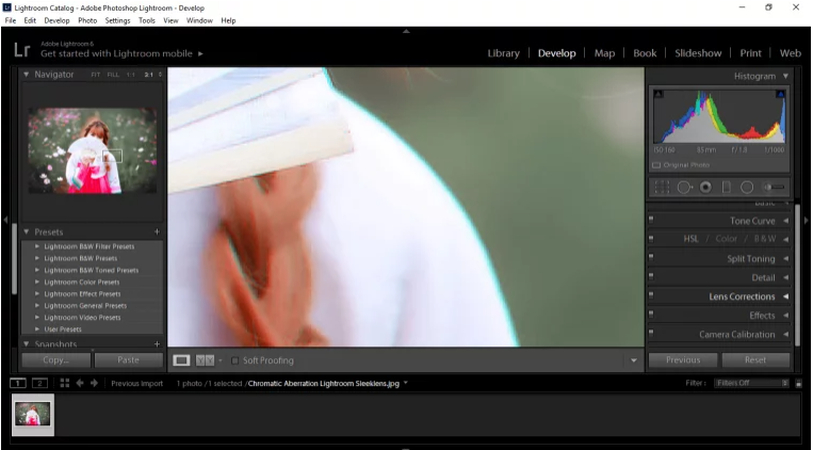Image resolution: width=813 pixels, height=450 pixels.
Task: Select the Spot Removal tool
Action: click(684, 187)
